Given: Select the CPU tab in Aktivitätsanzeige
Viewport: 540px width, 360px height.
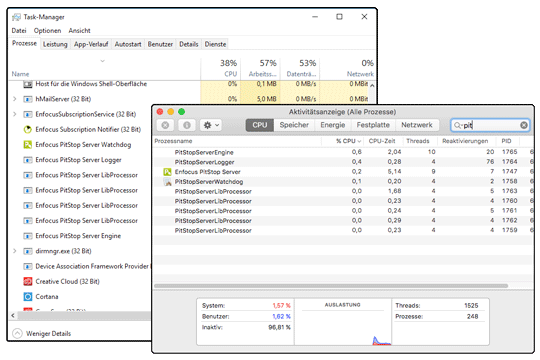Looking at the screenshot, I should click(x=260, y=125).
